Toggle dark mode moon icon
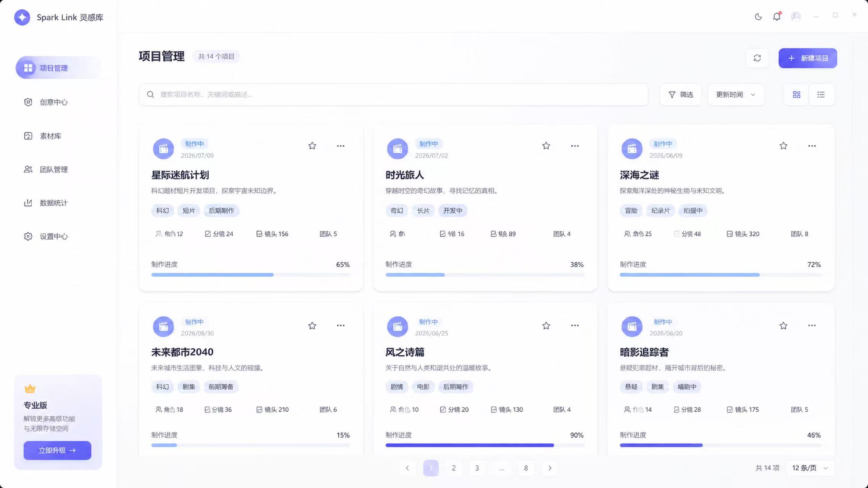The width and height of the screenshot is (868, 488). pos(758,16)
